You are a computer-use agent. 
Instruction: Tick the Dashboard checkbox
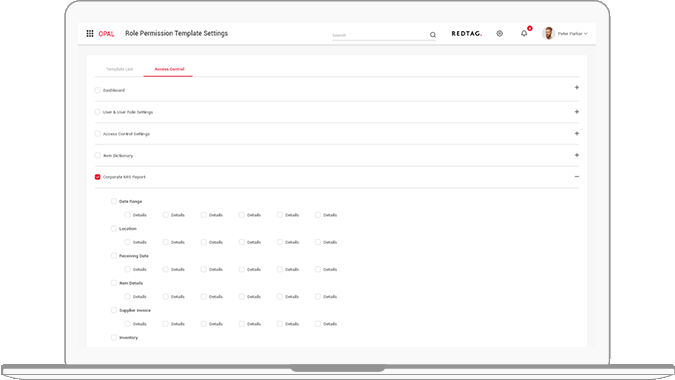coord(97,90)
